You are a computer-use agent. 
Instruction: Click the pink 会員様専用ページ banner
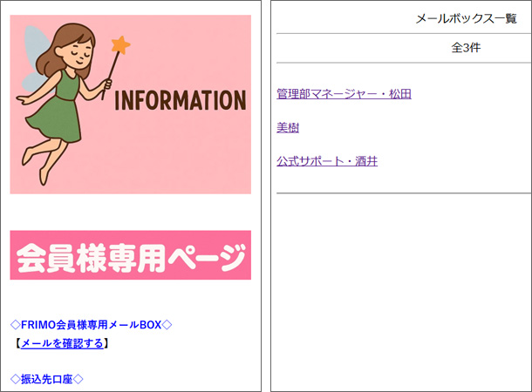click(x=131, y=255)
